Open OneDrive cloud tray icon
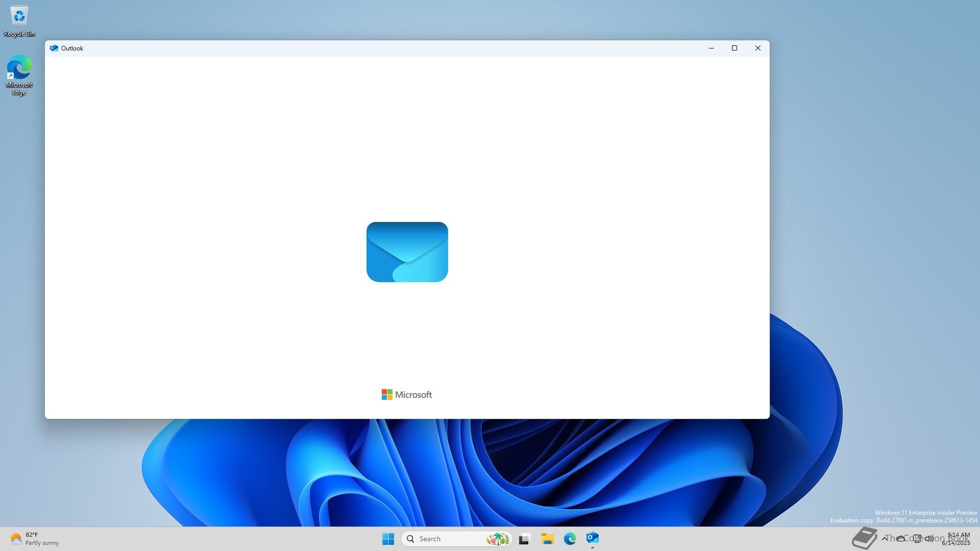 tap(901, 539)
